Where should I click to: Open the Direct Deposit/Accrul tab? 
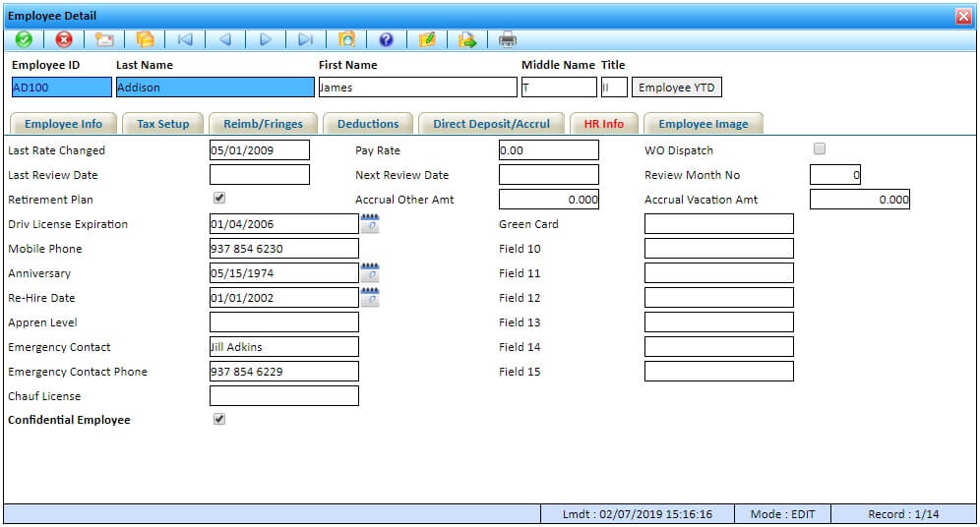pyautogui.click(x=492, y=124)
